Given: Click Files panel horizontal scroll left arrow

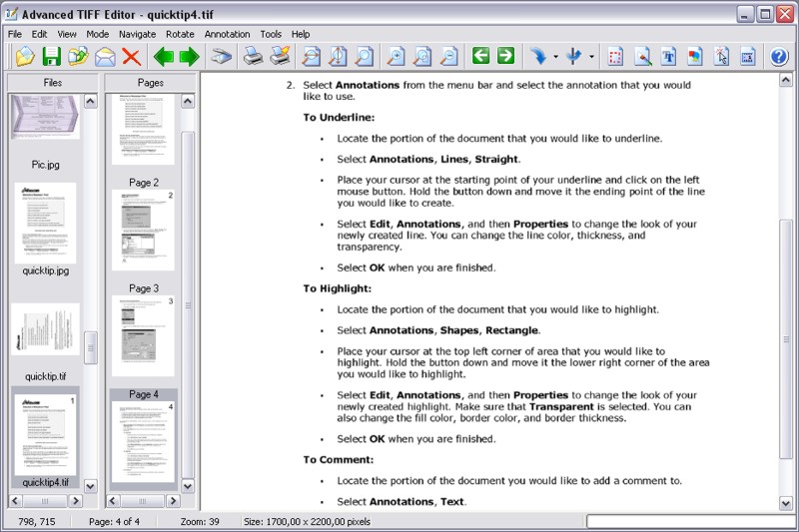Looking at the screenshot, I should coord(15,501).
